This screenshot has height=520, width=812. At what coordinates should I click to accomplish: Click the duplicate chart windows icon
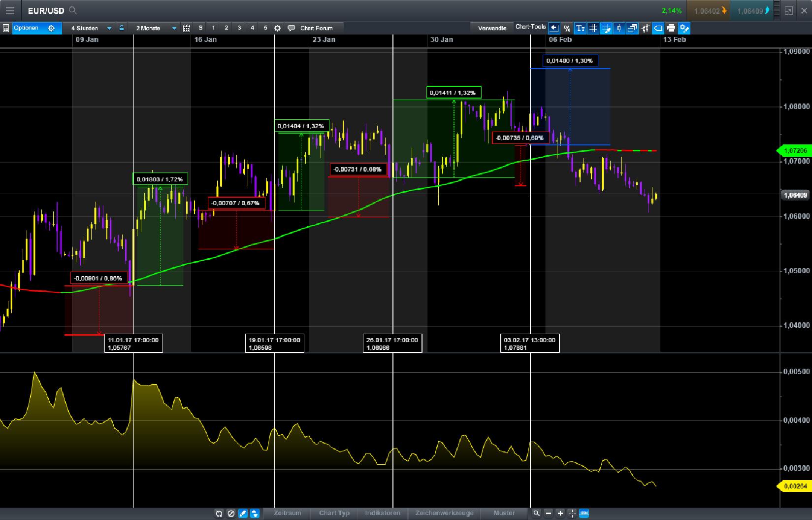pyautogui.click(x=632, y=28)
